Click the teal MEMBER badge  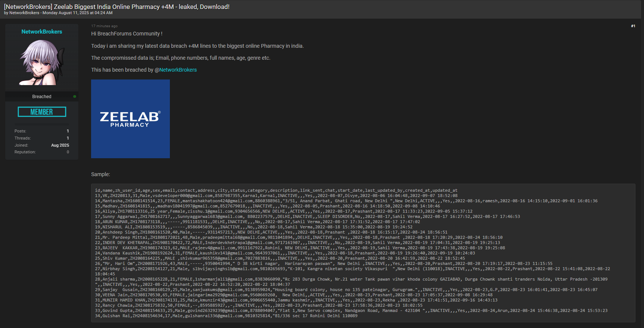point(42,112)
